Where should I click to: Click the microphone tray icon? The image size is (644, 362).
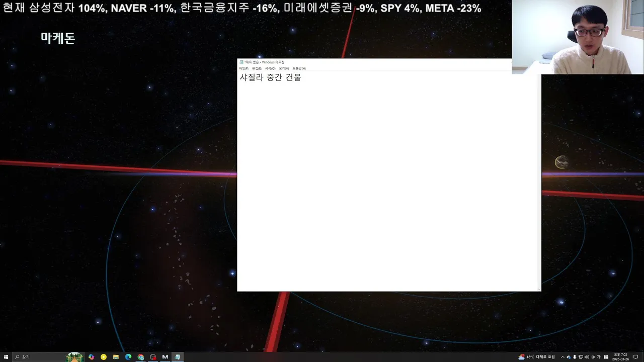[575, 357]
